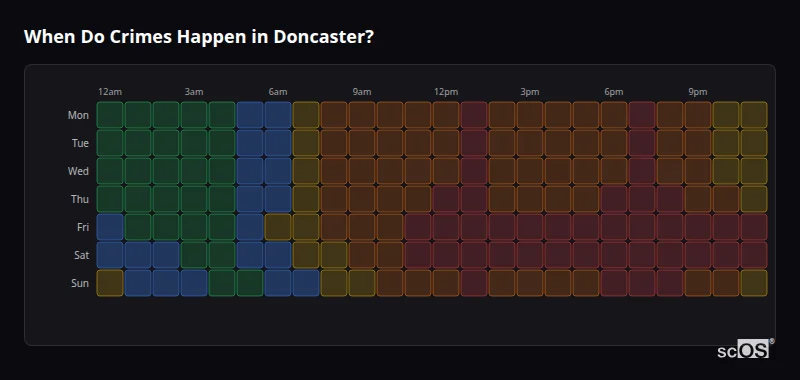Select the Wednesday 6pm heatmap cell
Viewport: 800px width, 380px height.
[614, 171]
